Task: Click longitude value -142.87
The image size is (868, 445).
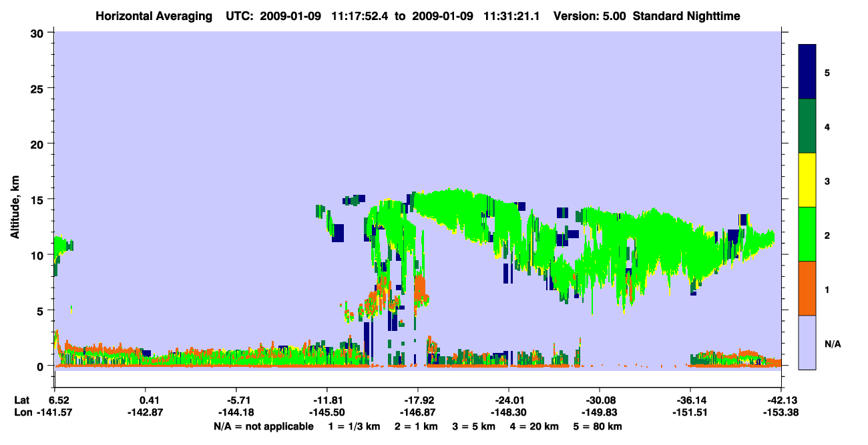Action: (146, 413)
